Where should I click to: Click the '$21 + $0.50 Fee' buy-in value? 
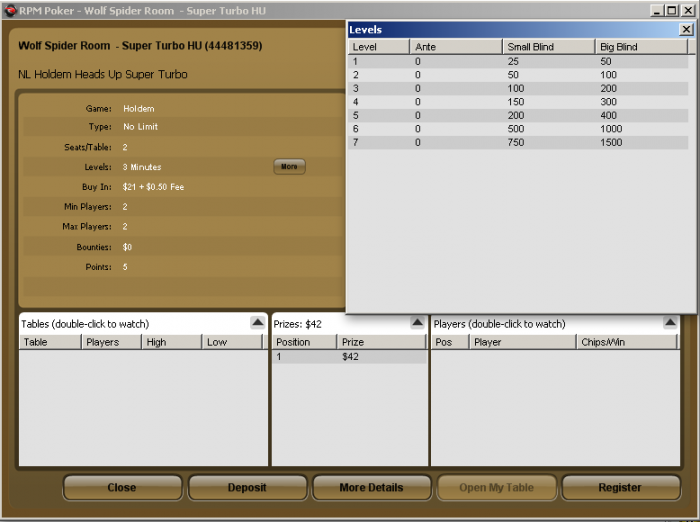click(x=153, y=187)
